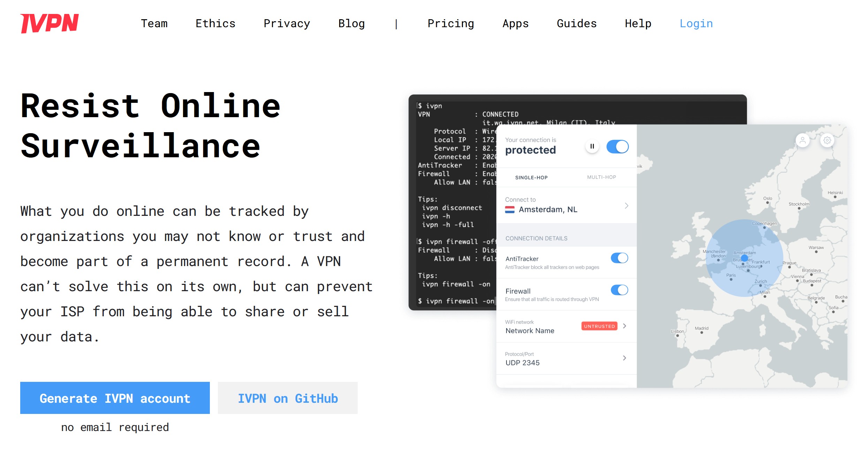Image resolution: width=868 pixels, height=461 pixels.
Task: Expand the Connect to Amsterdam chevron
Action: [x=626, y=206]
